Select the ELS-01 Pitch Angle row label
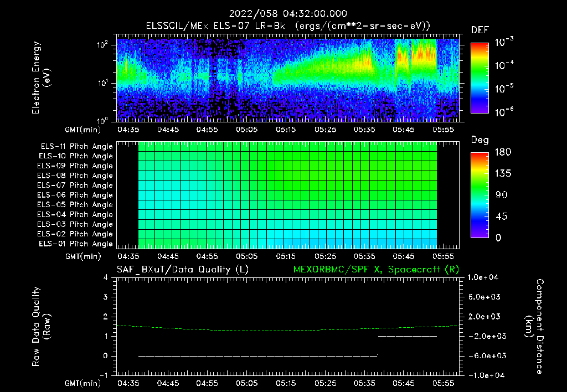Screen dimensions: 567x392 pos(76,244)
